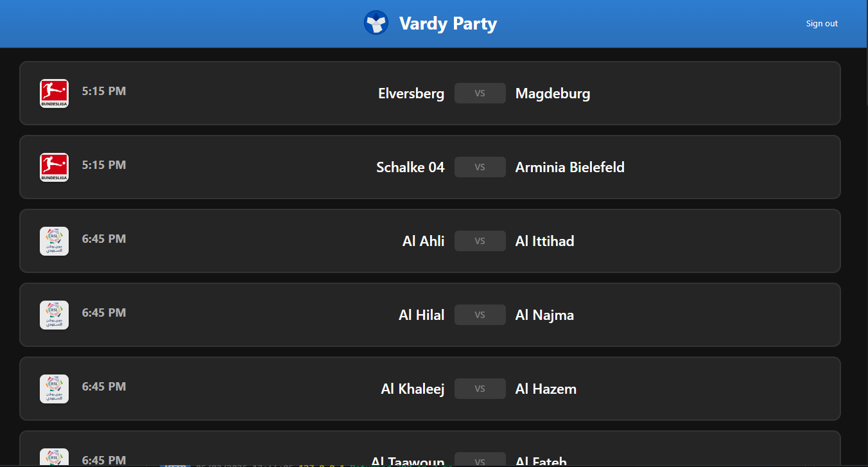Select the Al Ittihad team name
868x467 pixels.
click(x=544, y=242)
